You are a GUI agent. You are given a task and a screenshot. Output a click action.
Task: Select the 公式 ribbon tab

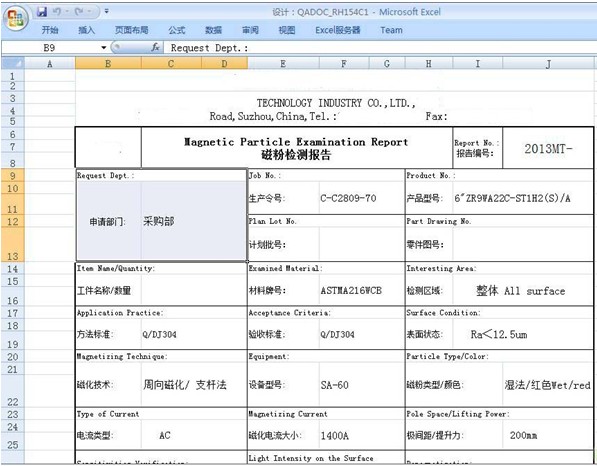click(177, 30)
